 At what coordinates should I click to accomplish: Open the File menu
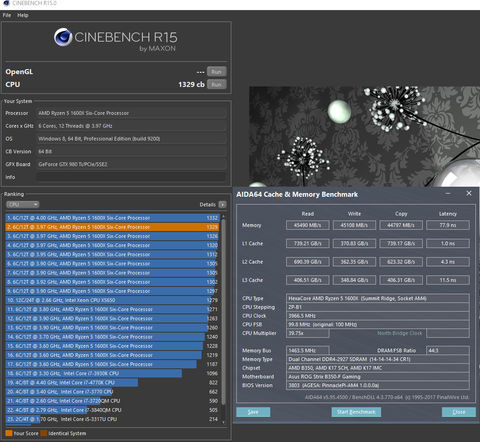point(7,15)
